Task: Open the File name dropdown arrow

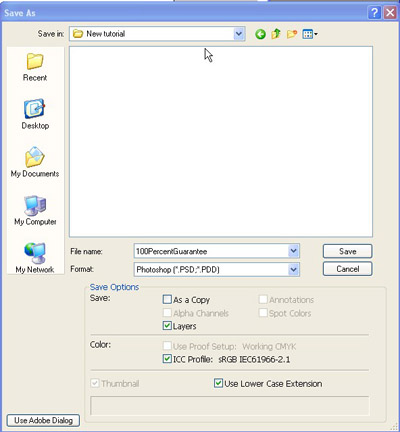Action: click(x=293, y=251)
